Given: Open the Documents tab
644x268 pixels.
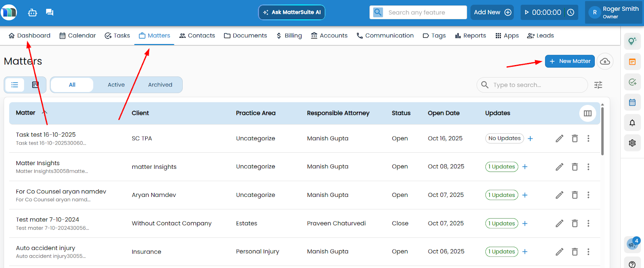Looking at the screenshot, I should (x=246, y=36).
